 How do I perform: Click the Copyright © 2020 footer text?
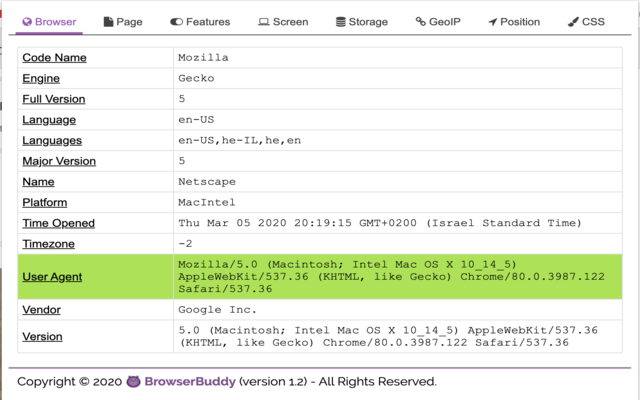(69, 382)
